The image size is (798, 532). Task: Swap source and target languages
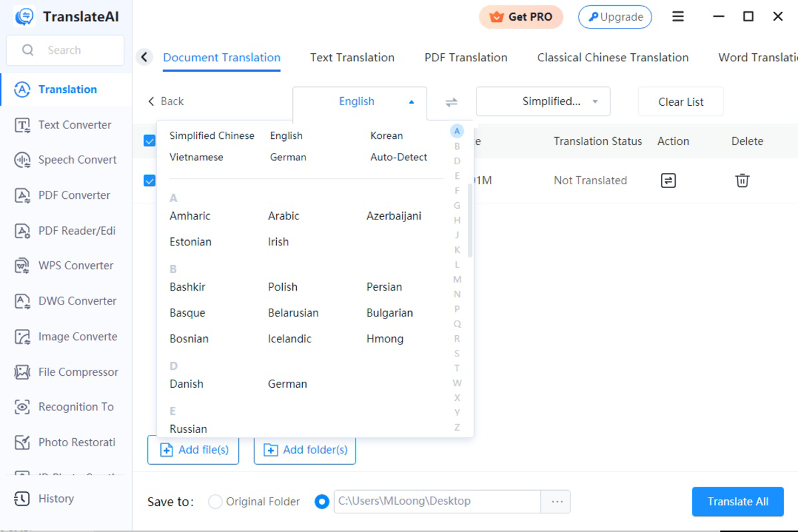pos(451,102)
